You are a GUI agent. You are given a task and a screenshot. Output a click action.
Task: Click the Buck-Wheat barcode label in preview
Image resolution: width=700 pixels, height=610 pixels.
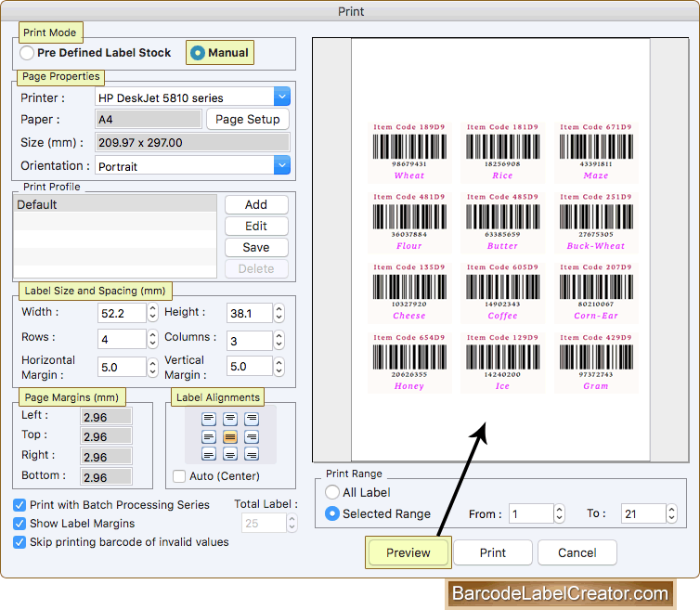click(596, 222)
